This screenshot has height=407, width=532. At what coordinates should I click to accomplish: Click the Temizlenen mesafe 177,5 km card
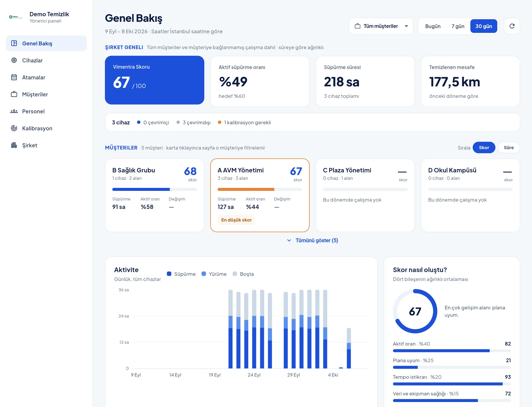(x=470, y=81)
